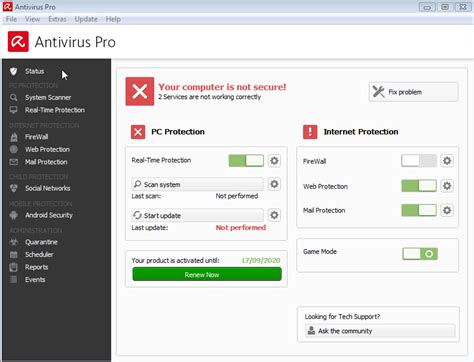Open Start update settings gear
474x362 pixels.
[x=274, y=215]
